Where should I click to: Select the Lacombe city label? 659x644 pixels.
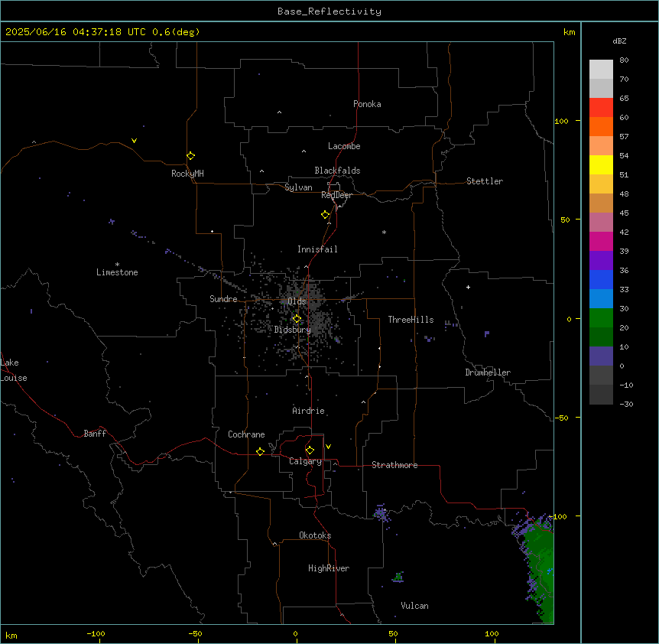tap(344, 146)
